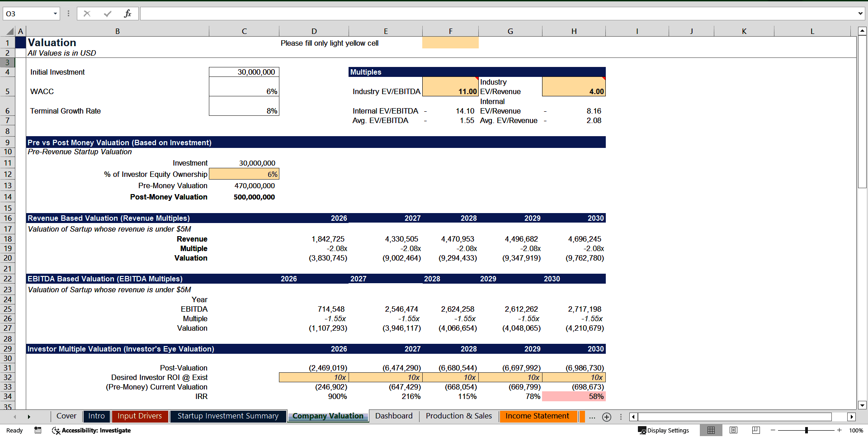Open the Insert Function fx dialog
The height and width of the screenshot is (437, 868).
click(127, 14)
